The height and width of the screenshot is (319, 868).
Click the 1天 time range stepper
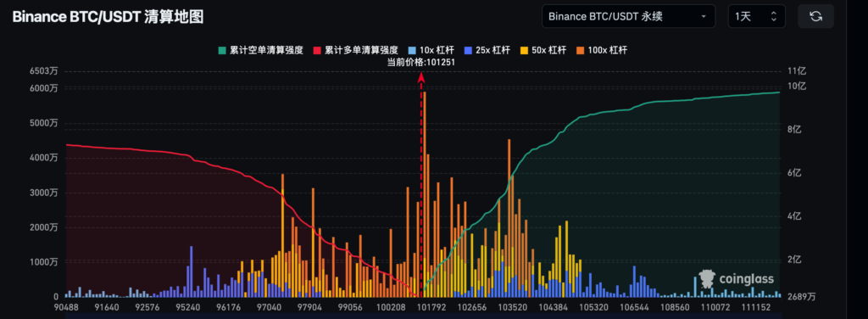pyautogui.click(x=756, y=16)
